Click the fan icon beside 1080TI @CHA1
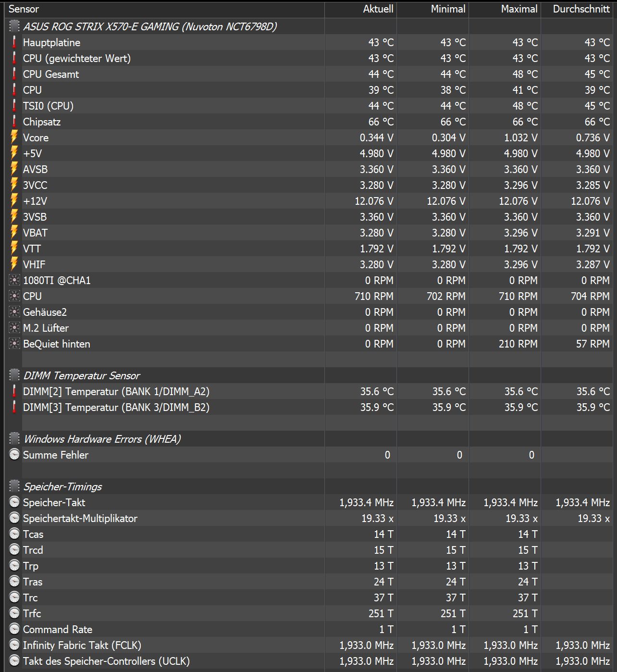The height and width of the screenshot is (672, 617). pyautogui.click(x=14, y=280)
